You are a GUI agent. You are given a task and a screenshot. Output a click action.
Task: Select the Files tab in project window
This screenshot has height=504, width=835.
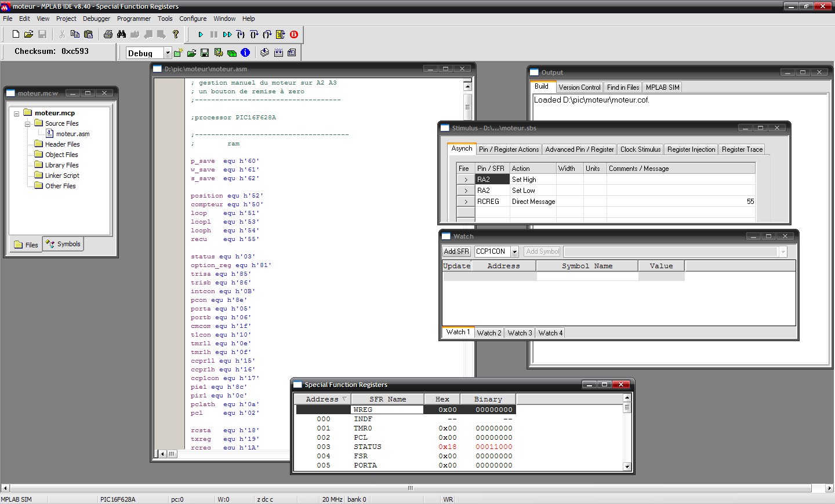(26, 244)
